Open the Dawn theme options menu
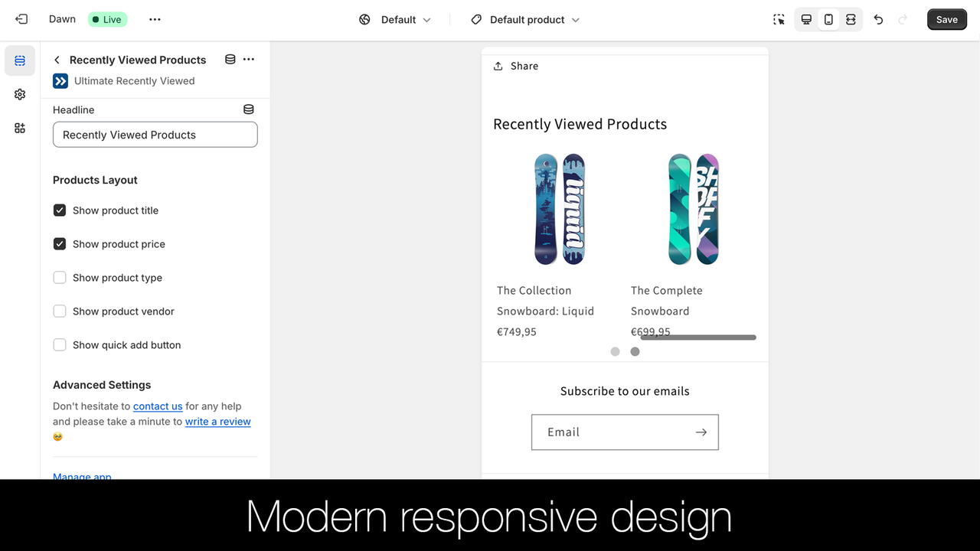This screenshot has width=980, height=551. [155, 19]
